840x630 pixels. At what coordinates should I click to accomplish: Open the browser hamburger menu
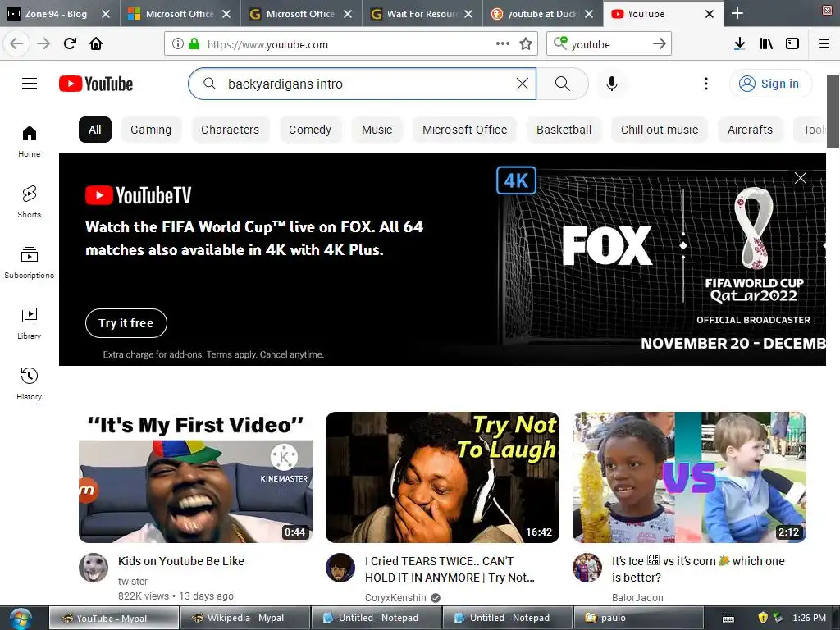pos(824,43)
